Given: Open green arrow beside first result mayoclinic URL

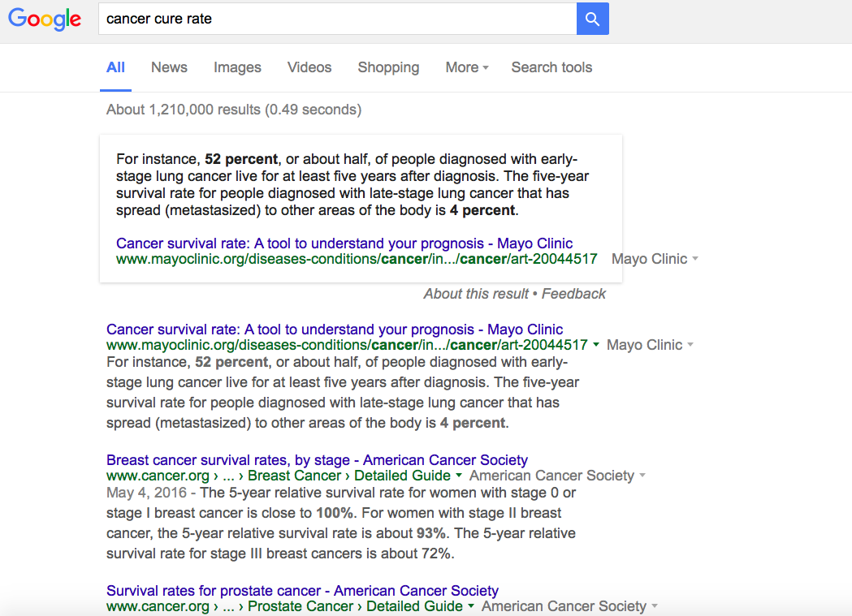Looking at the screenshot, I should pyautogui.click(x=596, y=345).
